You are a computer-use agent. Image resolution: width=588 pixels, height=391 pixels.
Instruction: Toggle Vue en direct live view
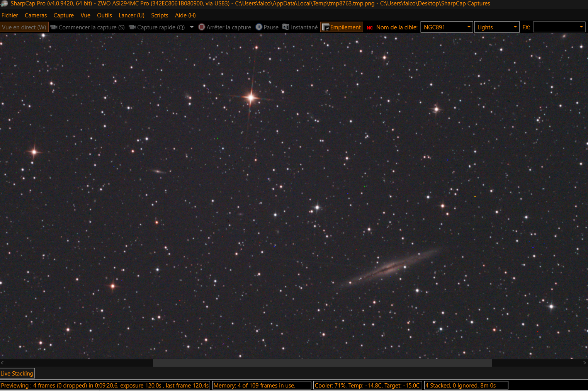24,27
